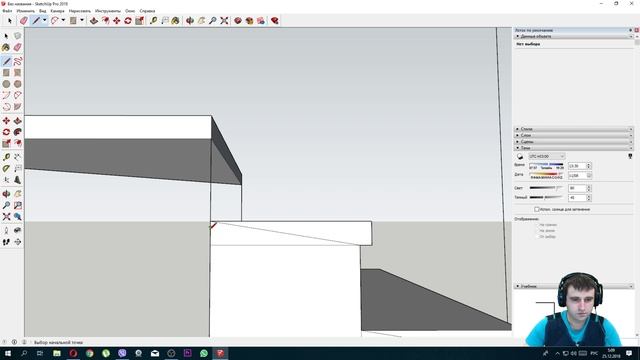640x360 pixels.
Task: Open the Line tool dropdown arrow in top toolbar
Action: [44, 20]
